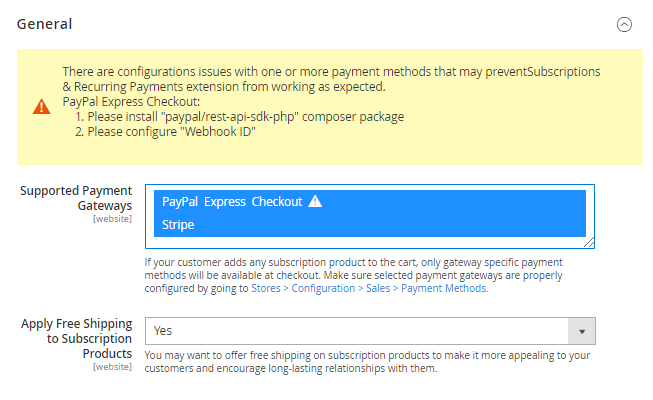Click the [website] scope label under Supported Payment Gateways
The height and width of the screenshot is (400, 653).
tap(112, 218)
